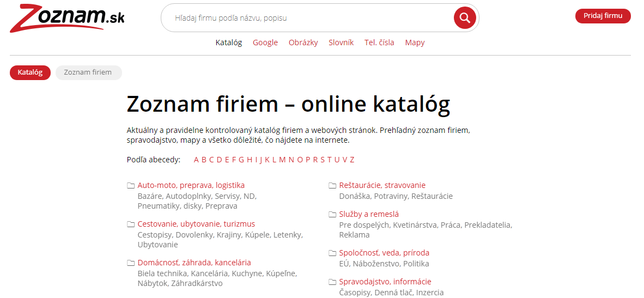The height and width of the screenshot is (298, 644).
Task: Open the Ubytovanie subcategory
Action: pyautogui.click(x=157, y=245)
